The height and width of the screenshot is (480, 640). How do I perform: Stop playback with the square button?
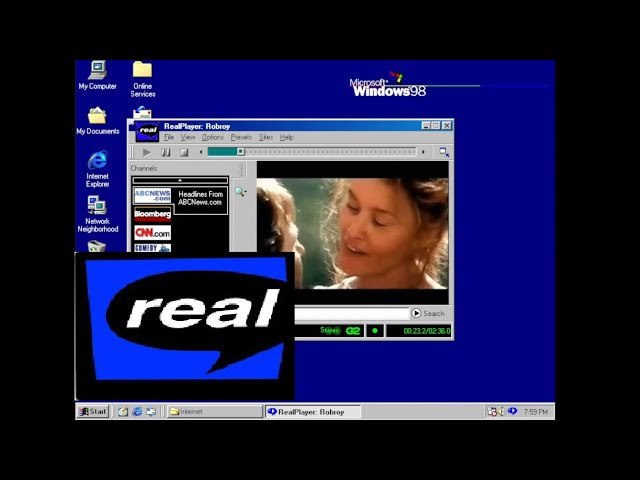coord(184,153)
